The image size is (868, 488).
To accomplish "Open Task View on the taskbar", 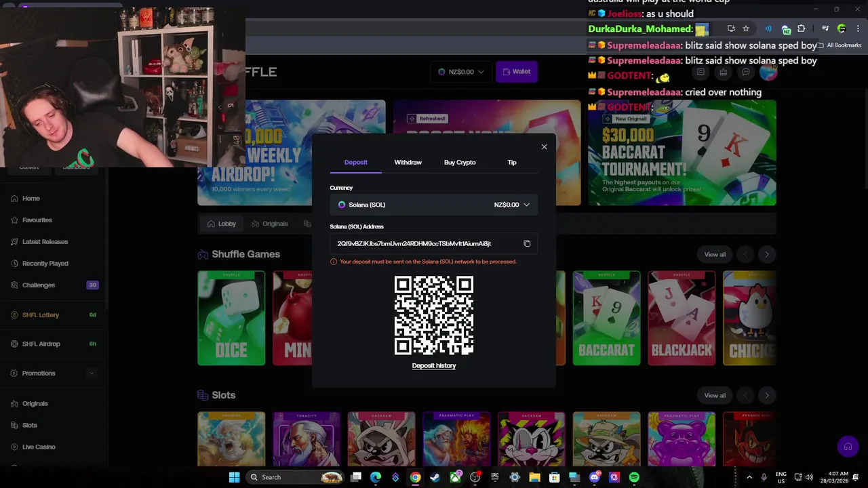I will click(356, 477).
